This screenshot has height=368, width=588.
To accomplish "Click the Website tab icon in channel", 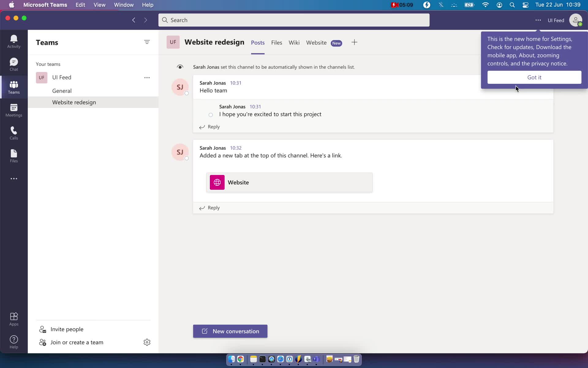I will coord(316,42).
